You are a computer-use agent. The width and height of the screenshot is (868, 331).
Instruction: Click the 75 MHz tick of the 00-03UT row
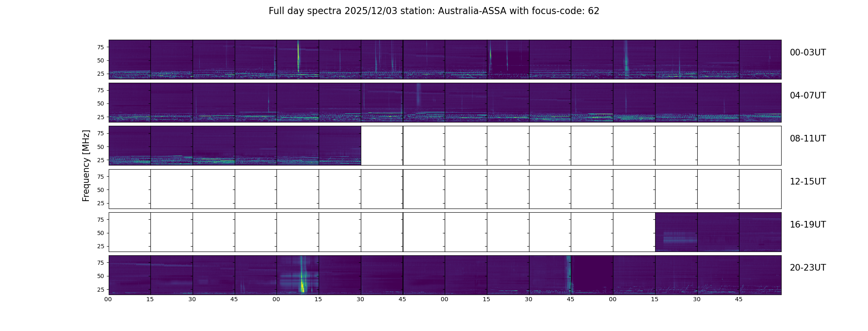coord(100,47)
